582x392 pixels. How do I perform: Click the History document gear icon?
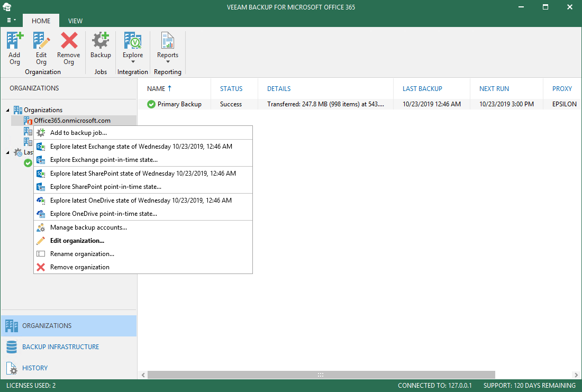(12, 368)
